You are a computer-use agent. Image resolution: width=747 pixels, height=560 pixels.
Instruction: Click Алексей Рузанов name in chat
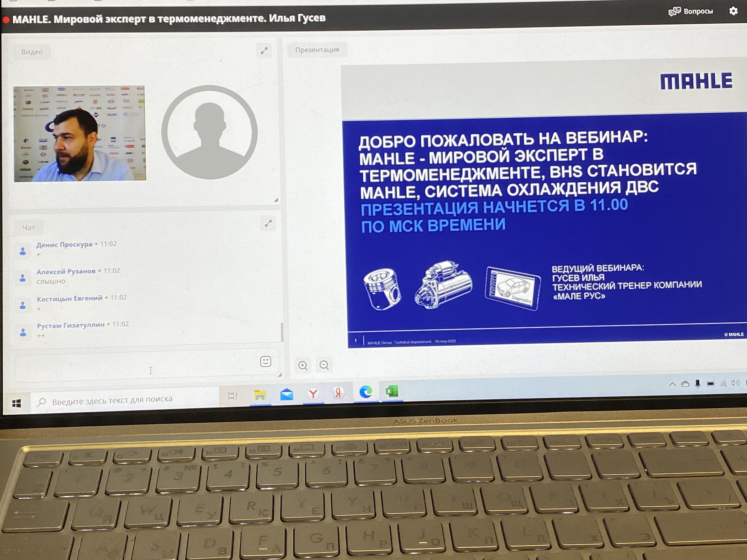(x=66, y=271)
